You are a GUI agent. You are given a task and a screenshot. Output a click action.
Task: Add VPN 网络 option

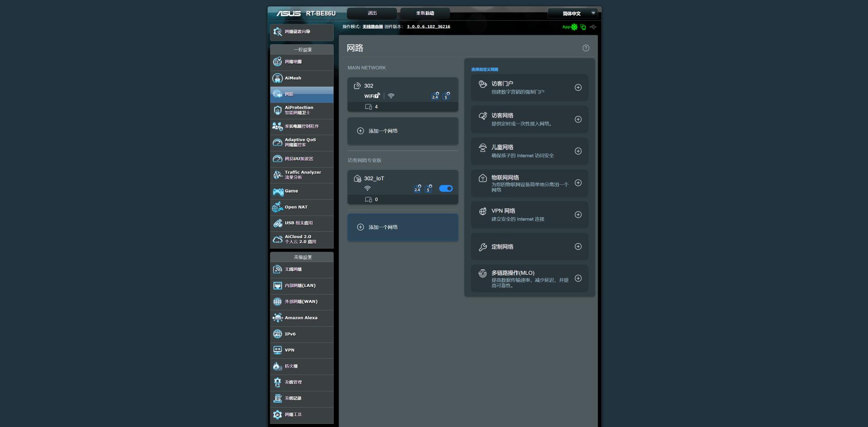tap(578, 215)
